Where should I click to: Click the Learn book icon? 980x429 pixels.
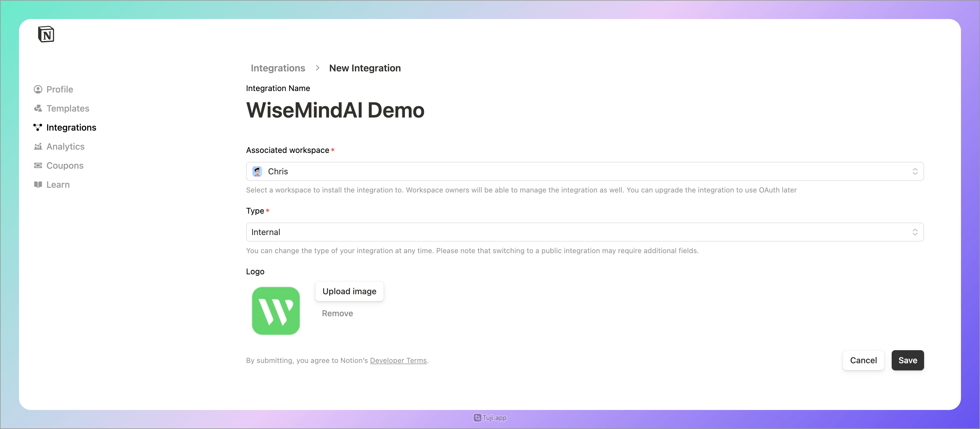tap(38, 185)
